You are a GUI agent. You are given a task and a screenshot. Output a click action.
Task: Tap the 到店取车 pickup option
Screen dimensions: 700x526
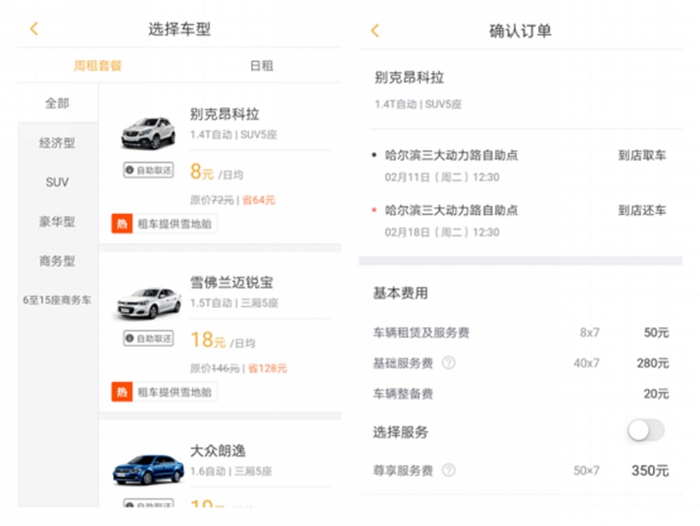coord(642,155)
